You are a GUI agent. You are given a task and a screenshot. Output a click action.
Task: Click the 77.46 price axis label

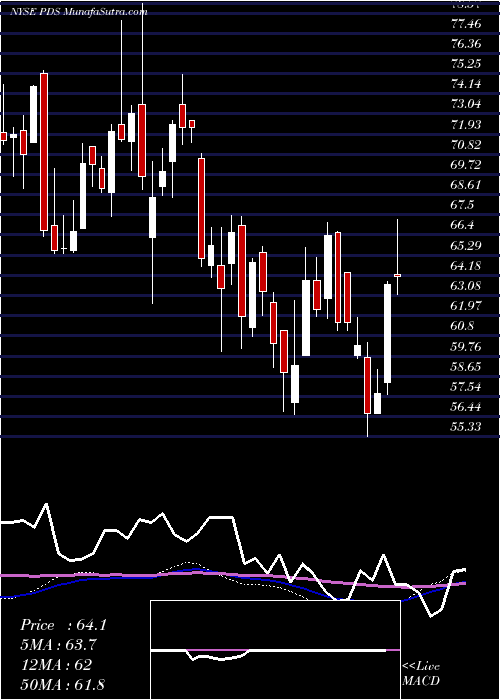click(466, 24)
